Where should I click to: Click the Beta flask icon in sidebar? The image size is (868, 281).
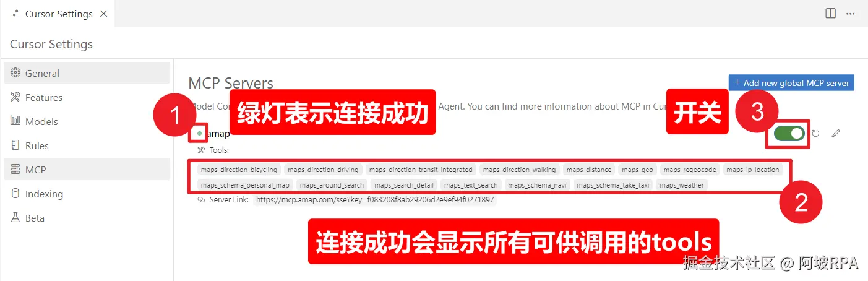15,218
